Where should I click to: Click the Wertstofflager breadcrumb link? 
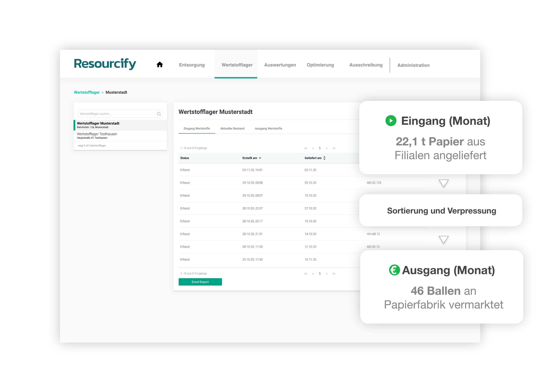(x=87, y=92)
